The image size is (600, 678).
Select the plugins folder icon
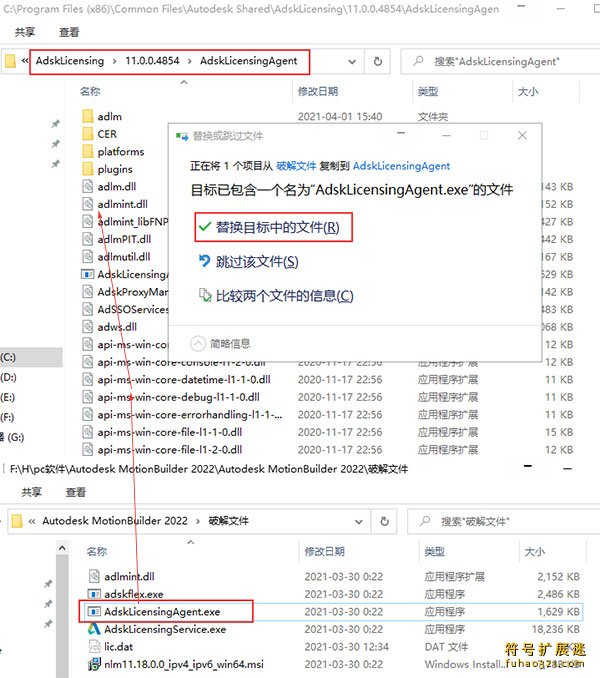pyautogui.click(x=88, y=169)
